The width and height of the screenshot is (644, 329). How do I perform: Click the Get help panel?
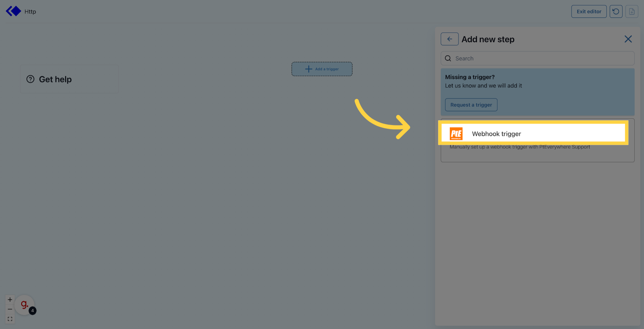pyautogui.click(x=69, y=79)
